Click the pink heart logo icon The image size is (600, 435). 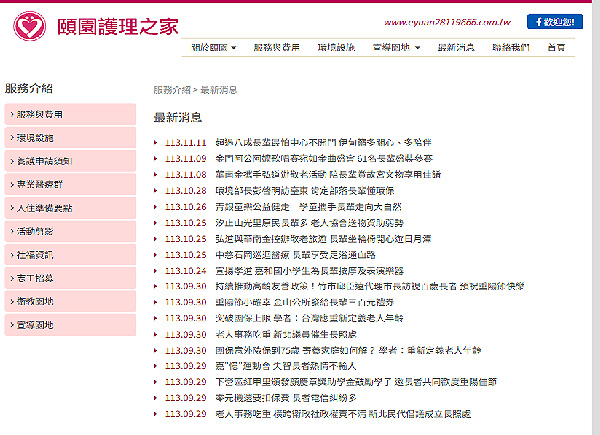click(x=24, y=23)
